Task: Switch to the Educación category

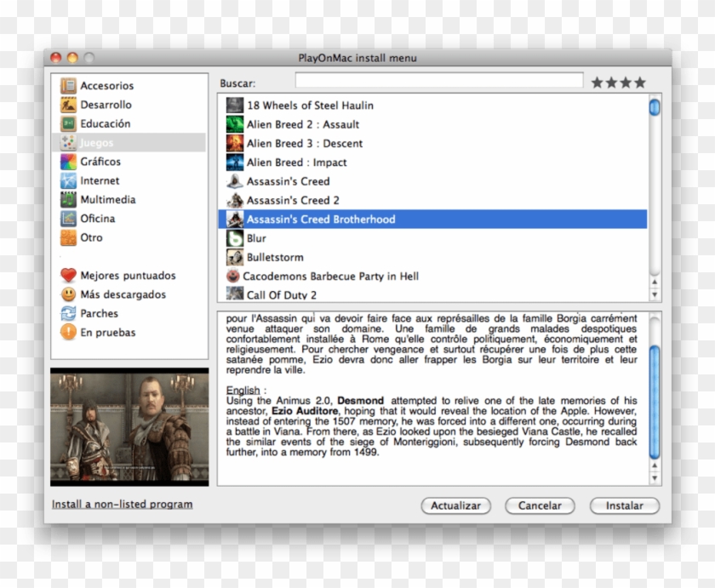Action: [x=106, y=123]
